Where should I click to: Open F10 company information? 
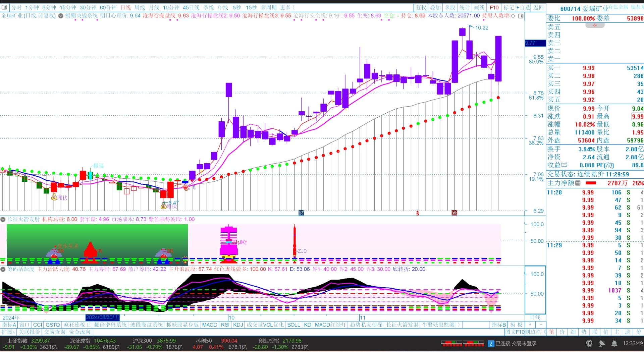494,7
